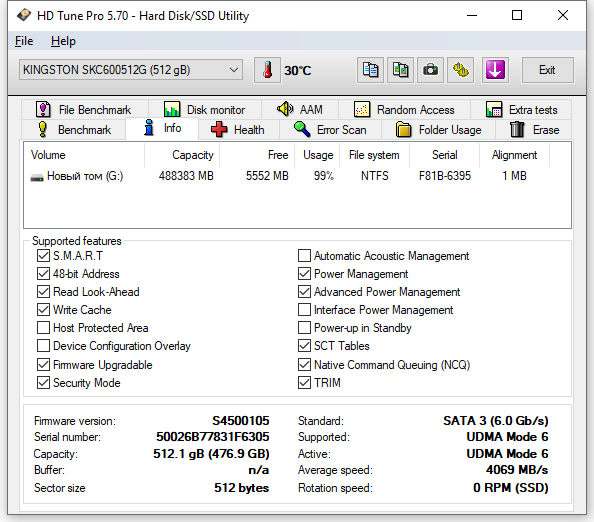Open the File menu
This screenshot has height=522, width=594.
pos(24,41)
